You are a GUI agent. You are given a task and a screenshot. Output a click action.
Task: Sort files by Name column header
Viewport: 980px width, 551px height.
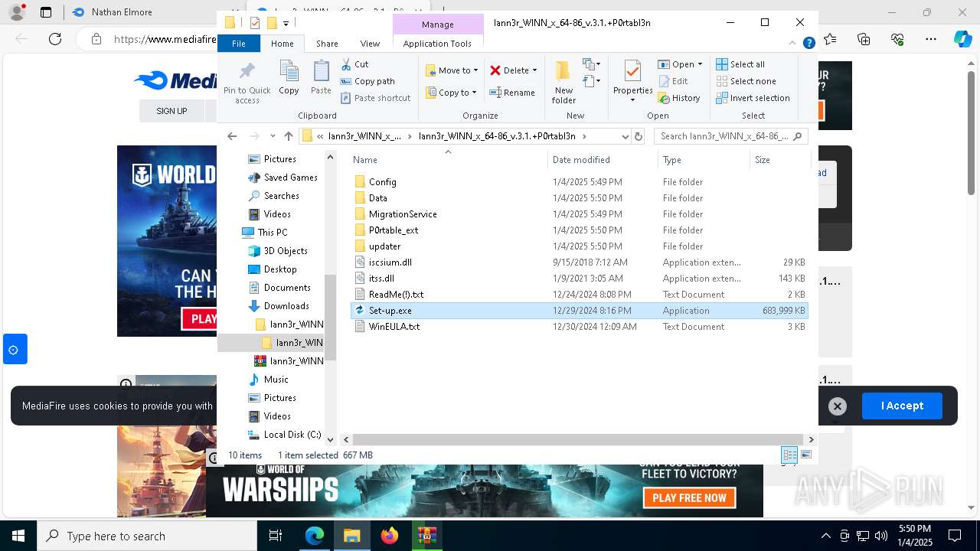click(x=449, y=160)
